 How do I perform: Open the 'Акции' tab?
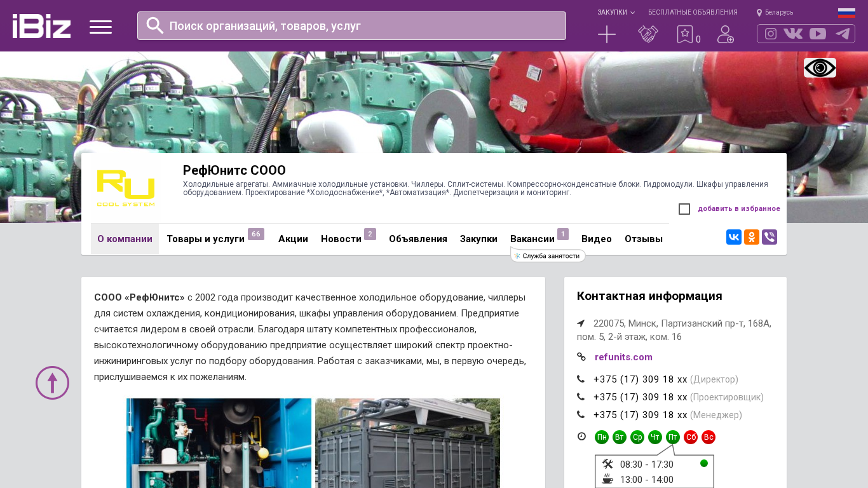tap(293, 239)
